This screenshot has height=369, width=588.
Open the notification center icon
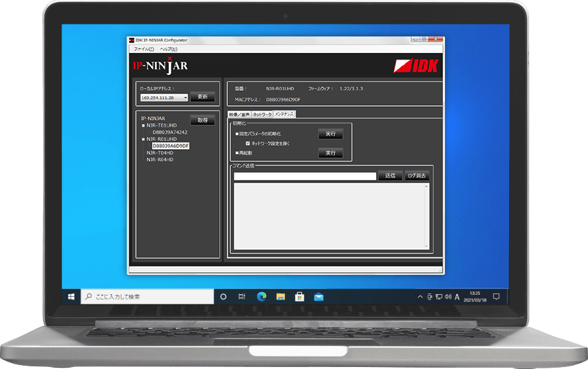497,296
